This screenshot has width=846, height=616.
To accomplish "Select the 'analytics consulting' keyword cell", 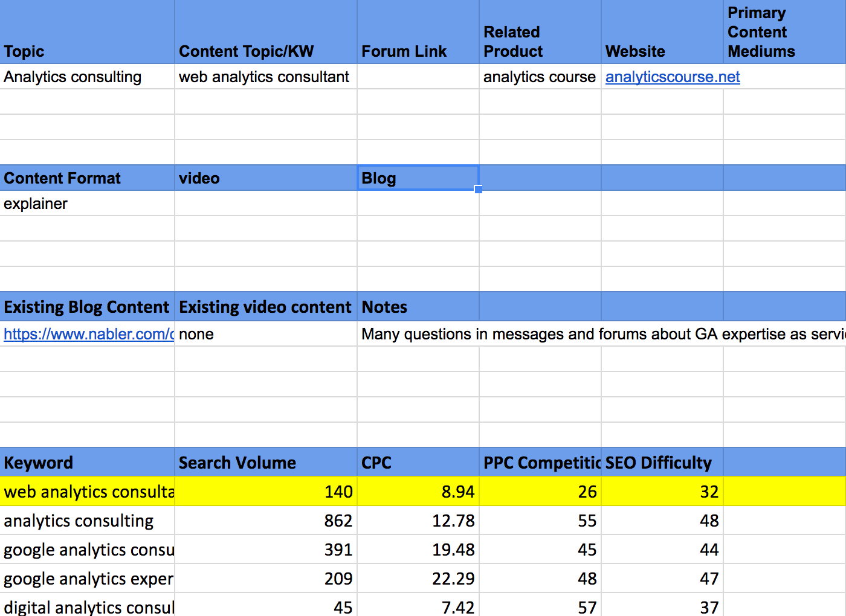I will [88, 521].
